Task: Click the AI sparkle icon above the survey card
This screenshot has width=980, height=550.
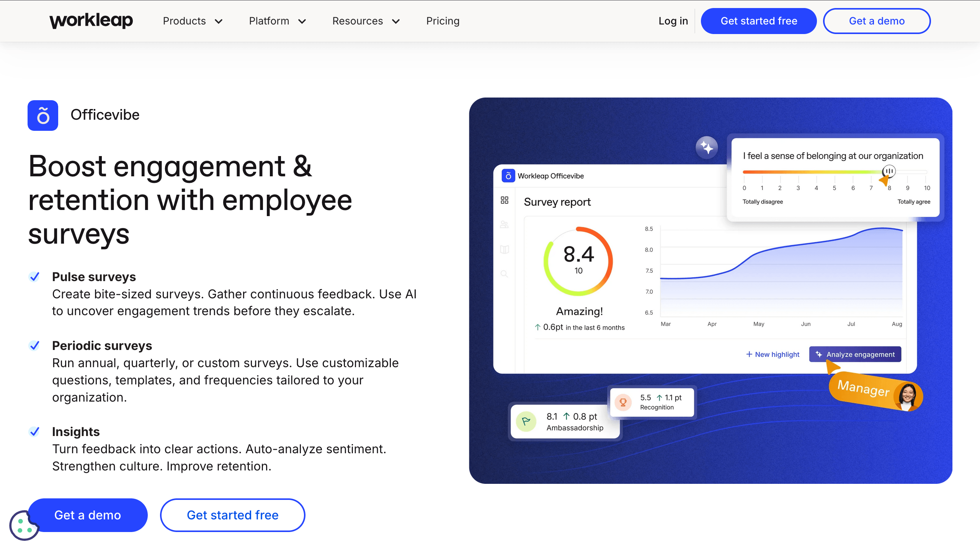Action: 707,147
